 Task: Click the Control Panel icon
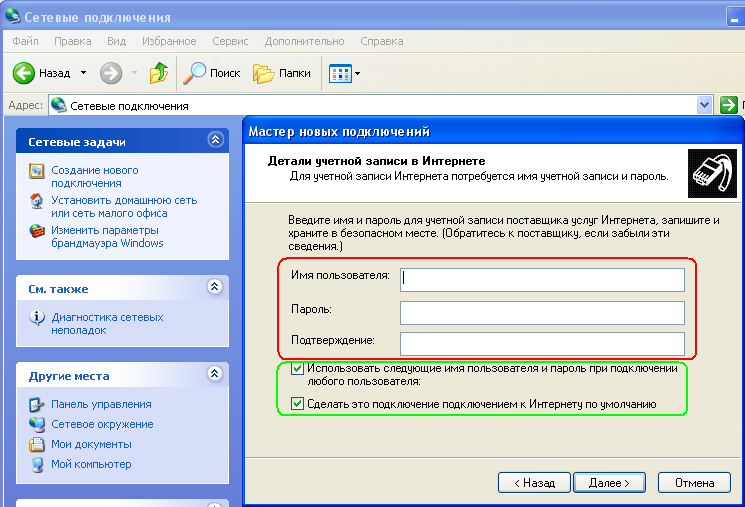[37, 404]
